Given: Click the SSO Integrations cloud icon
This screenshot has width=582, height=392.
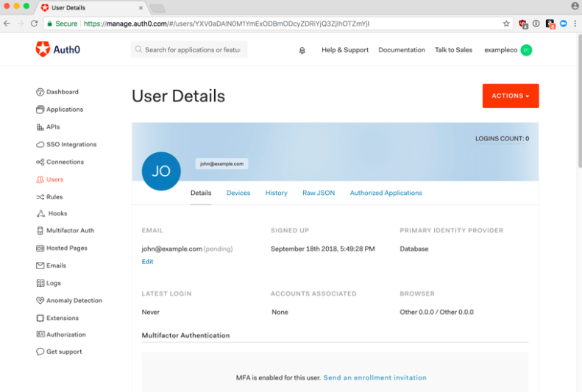Looking at the screenshot, I should point(40,144).
